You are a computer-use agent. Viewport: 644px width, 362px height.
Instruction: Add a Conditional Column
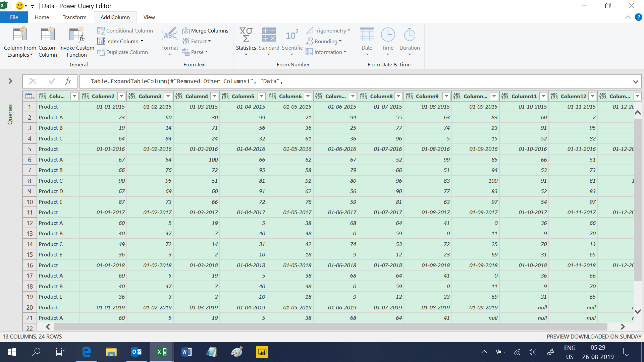(x=125, y=31)
